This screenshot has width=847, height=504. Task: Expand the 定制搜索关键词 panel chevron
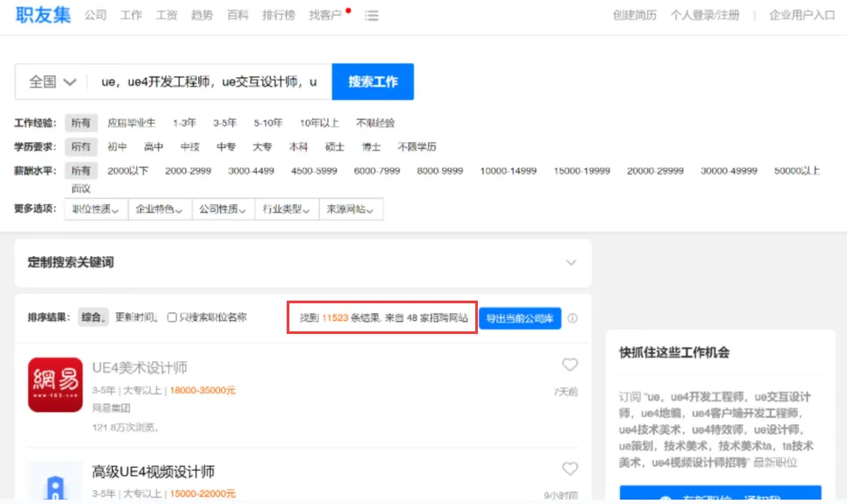[x=571, y=263]
